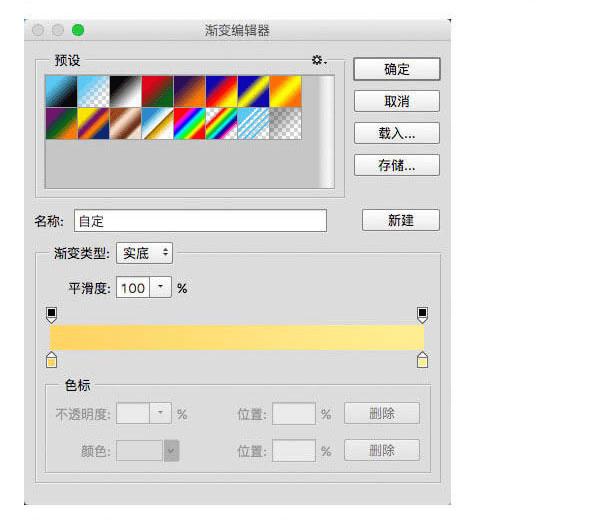Select the foreground to background blue-black preset
Viewport: 600px width, 520px height.
click(61, 91)
